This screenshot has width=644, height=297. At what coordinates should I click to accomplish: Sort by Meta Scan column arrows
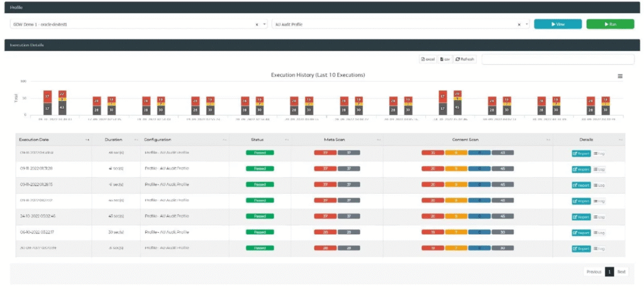pyautogui.click(x=378, y=140)
